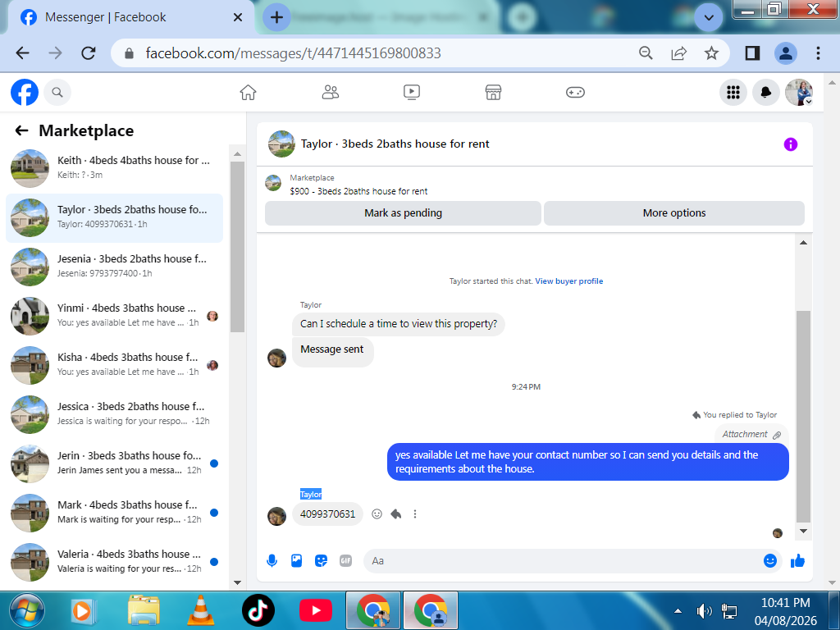The height and width of the screenshot is (630, 840).
Task: Open the sticker picker icon
Action: coord(321,561)
